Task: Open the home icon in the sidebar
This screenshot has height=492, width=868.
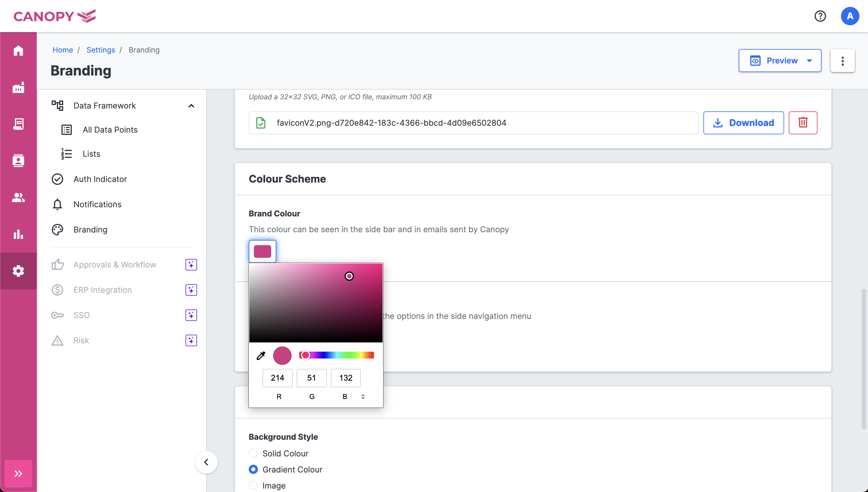Action: pyautogui.click(x=18, y=51)
